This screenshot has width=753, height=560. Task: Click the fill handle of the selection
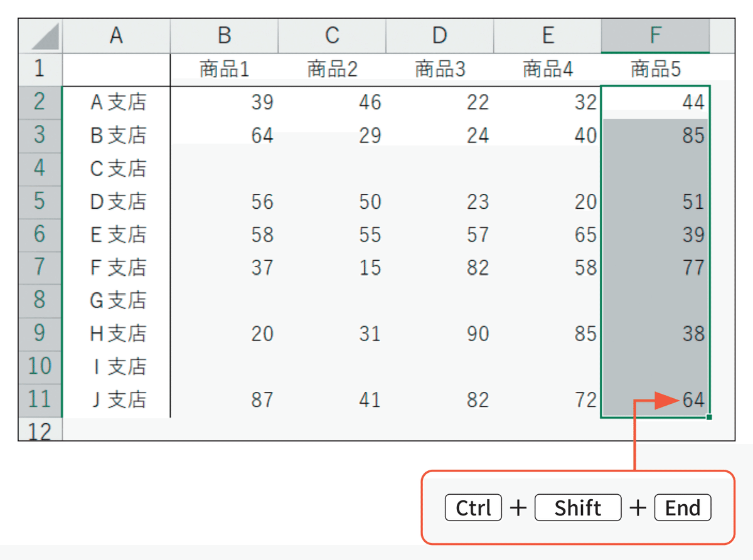[x=709, y=417]
